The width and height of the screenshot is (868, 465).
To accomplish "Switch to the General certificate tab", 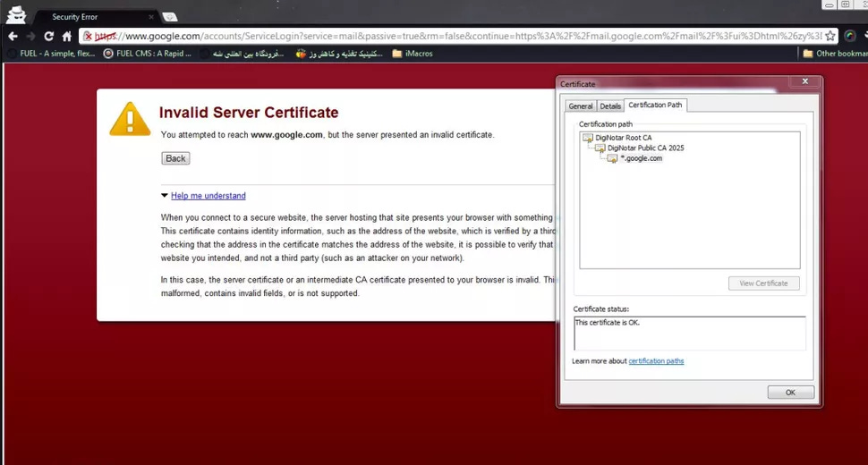I will pyautogui.click(x=580, y=106).
